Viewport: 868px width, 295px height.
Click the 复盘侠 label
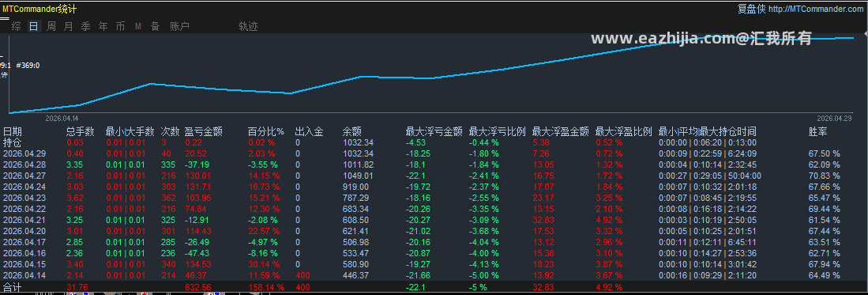751,9
